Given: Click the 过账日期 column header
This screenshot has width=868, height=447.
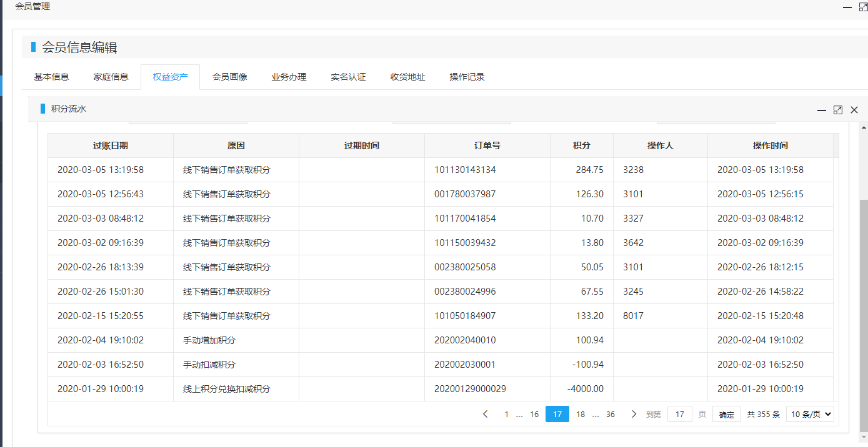Looking at the screenshot, I should [111, 145].
